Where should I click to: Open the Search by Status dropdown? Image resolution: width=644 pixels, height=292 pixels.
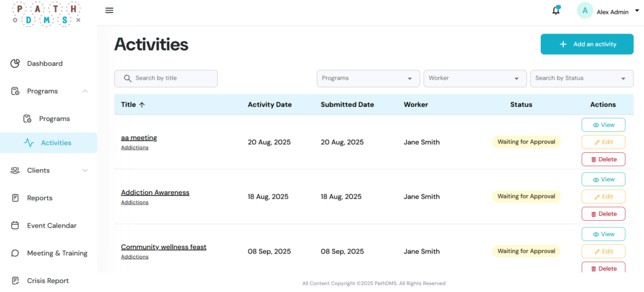[x=582, y=79]
